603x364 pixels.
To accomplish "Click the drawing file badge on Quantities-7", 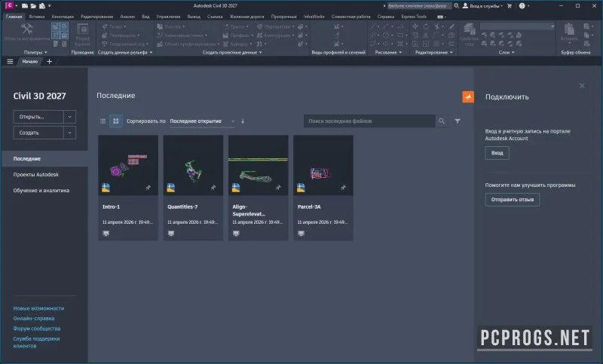I will tap(171, 188).
